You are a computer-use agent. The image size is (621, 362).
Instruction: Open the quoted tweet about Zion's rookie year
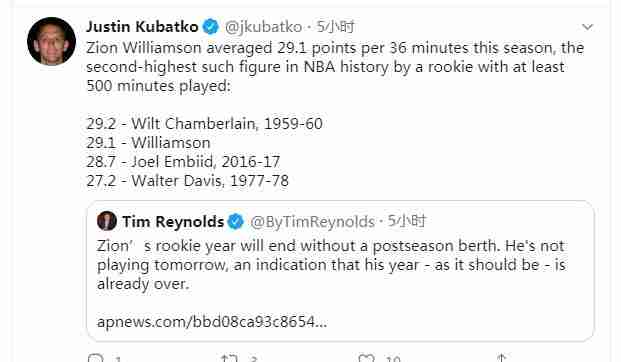point(341,271)
